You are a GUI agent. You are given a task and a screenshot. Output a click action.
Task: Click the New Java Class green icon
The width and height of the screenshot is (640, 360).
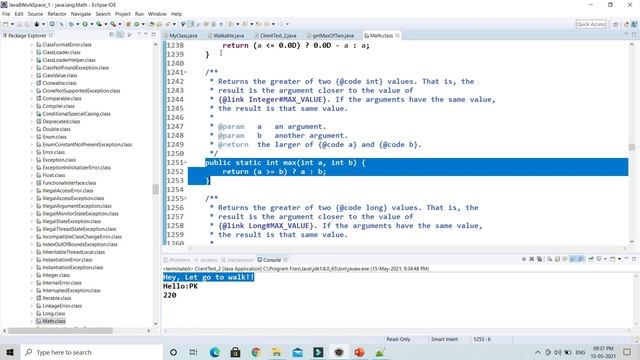(136, 24)
